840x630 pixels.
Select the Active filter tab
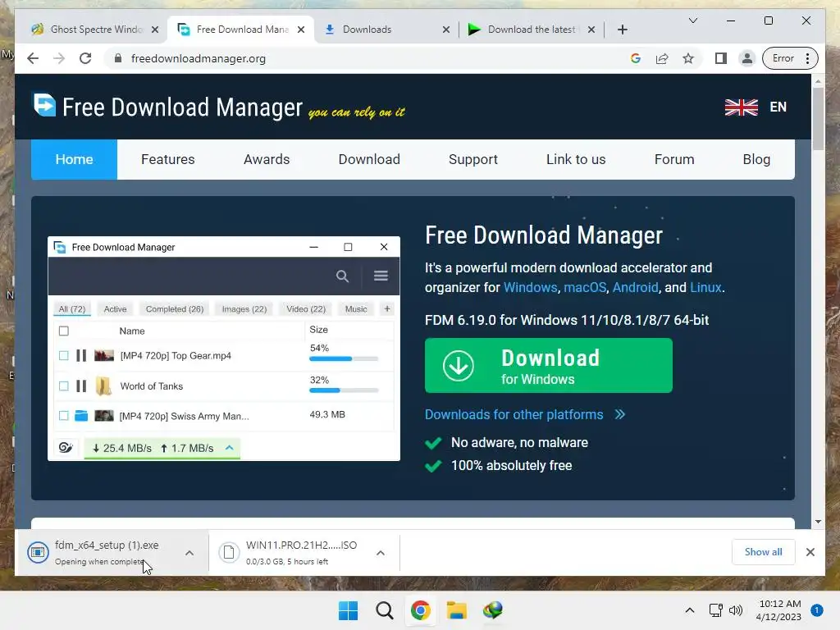tap(115, 309)
